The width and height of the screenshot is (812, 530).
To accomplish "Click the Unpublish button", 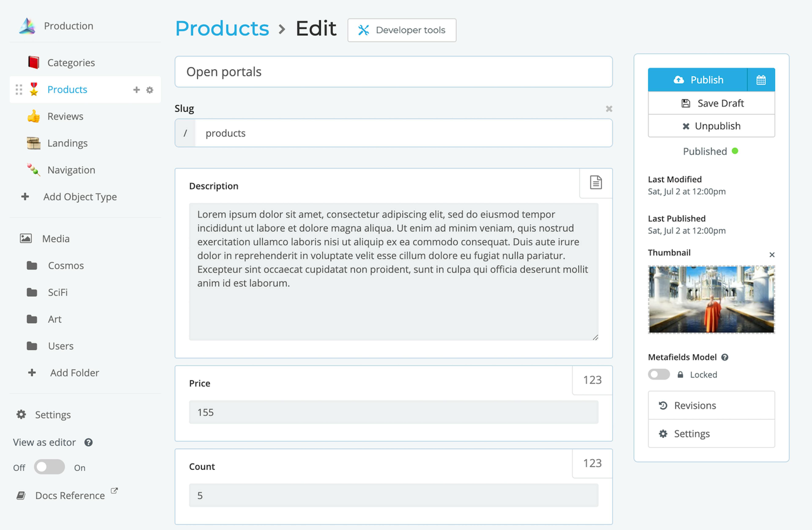I will pos(711,126).
